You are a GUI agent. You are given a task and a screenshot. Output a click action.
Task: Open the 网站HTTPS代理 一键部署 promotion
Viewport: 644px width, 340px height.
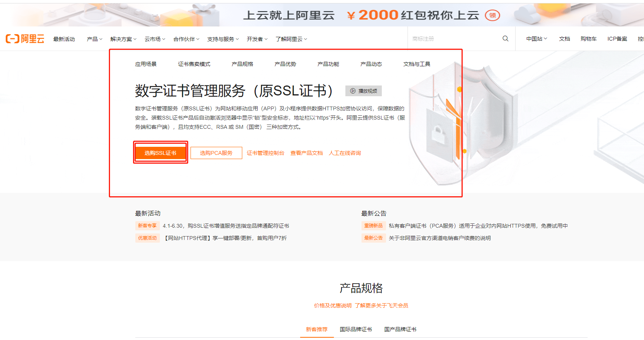pyautogui.click(x=225, y=238)
